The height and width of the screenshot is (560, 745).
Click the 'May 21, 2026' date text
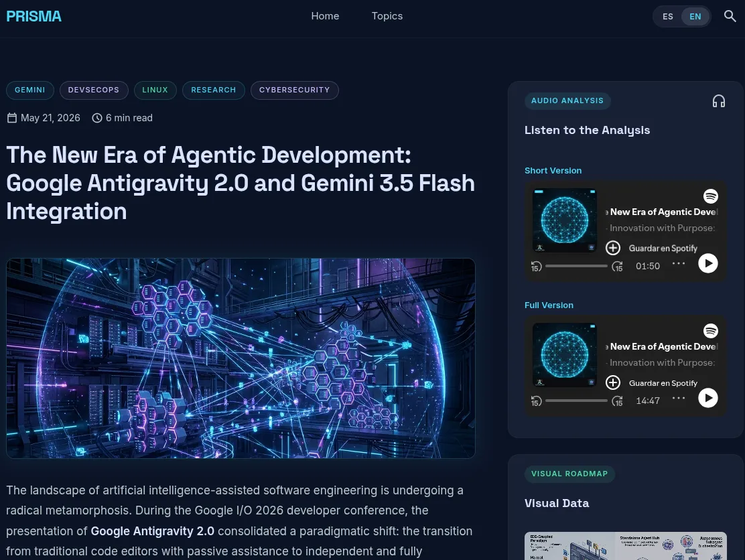point(50,118)
